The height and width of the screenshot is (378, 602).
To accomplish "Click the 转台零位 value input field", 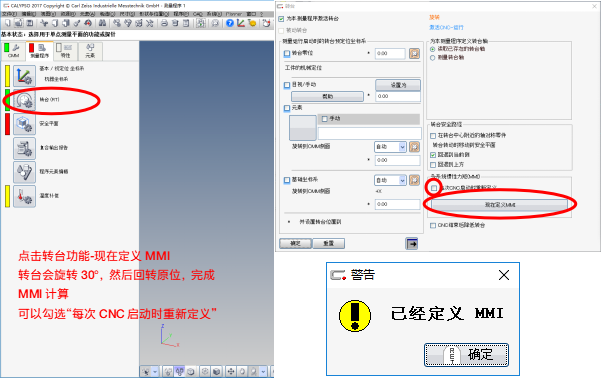I will (390, 53).
